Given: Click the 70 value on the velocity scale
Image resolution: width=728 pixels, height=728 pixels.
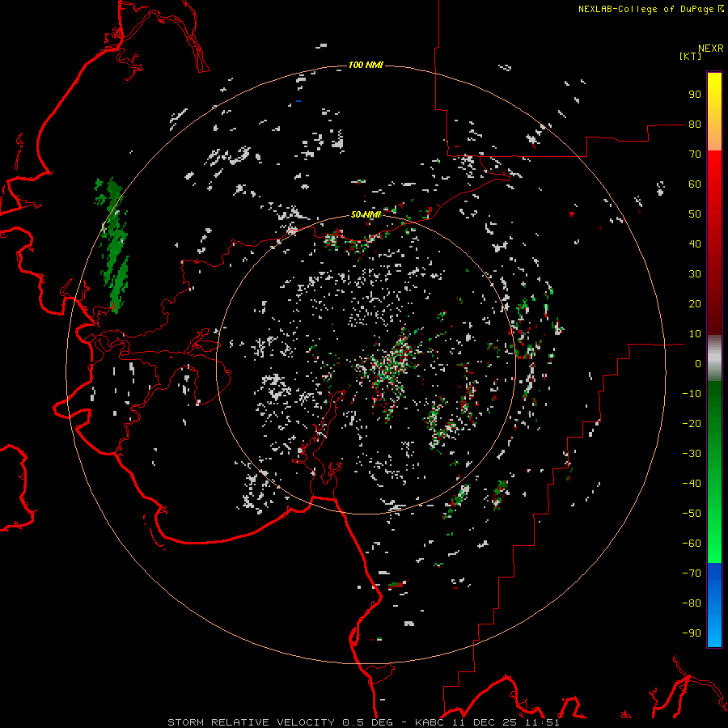Looking at the screenshot, I should pos(695,154).
